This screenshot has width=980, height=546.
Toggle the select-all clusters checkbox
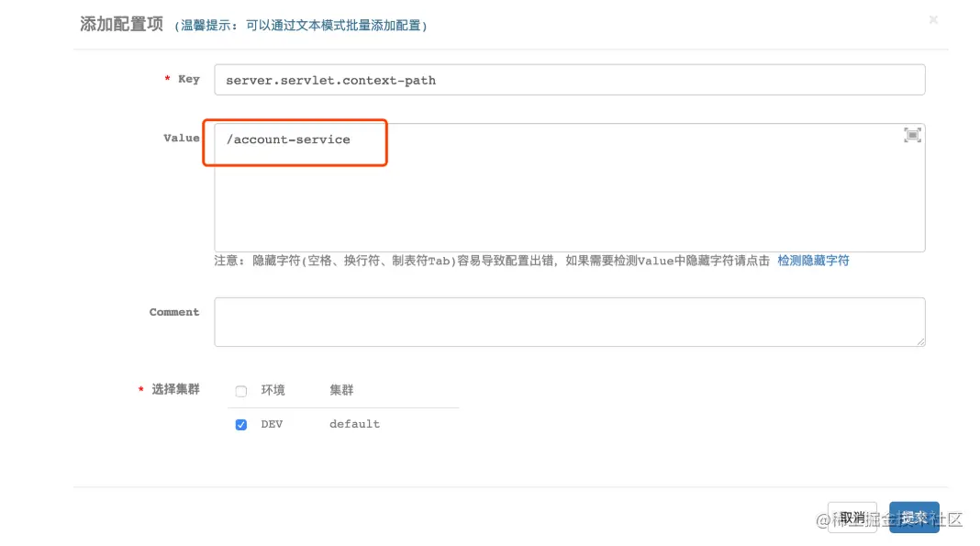[x=241, y=391]
